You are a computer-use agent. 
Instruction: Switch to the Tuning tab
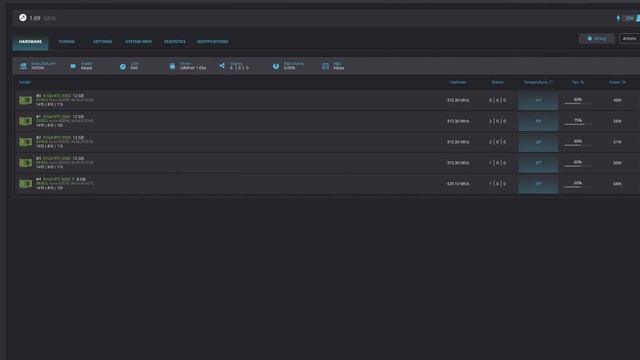tap(66, 42)
